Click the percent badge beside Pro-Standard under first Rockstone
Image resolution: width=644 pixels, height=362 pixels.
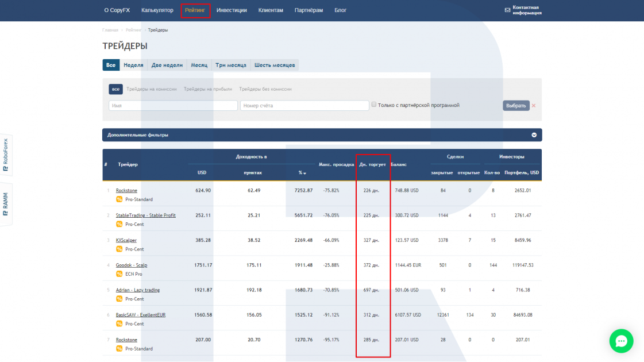tap(119, 199)
